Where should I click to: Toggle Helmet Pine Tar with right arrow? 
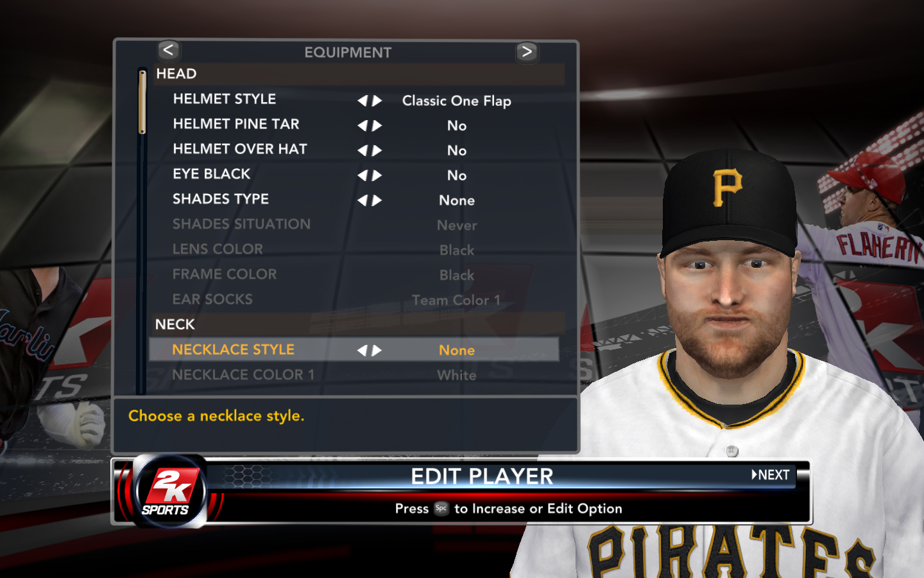coord(377,126)
